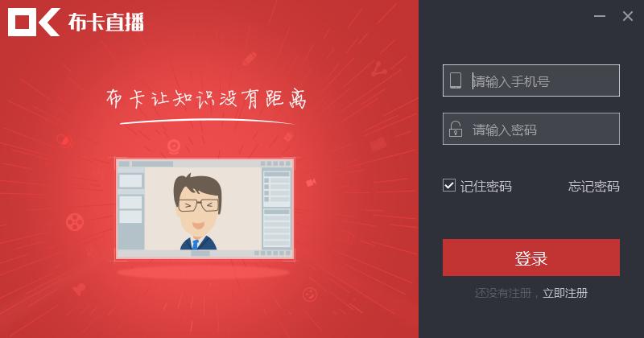Click the phone icon in the mobile number field
This screenshot has height=338, width=644.
[456, 80]
